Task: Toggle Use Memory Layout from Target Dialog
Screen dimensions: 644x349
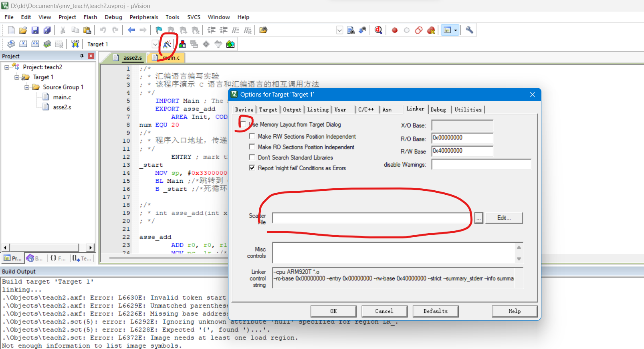Action: (243, 124)
